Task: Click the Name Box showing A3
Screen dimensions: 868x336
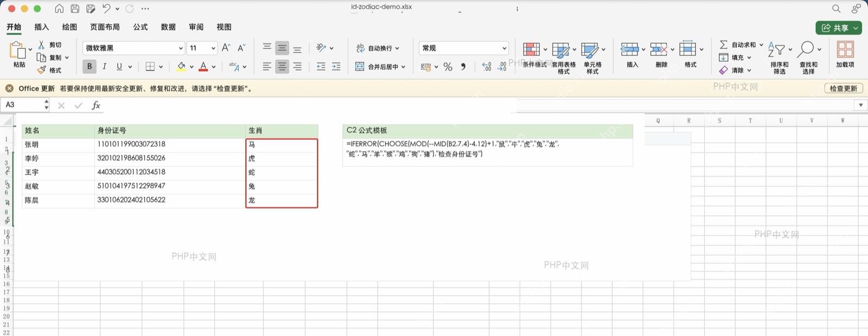Action: pos(24,105)
